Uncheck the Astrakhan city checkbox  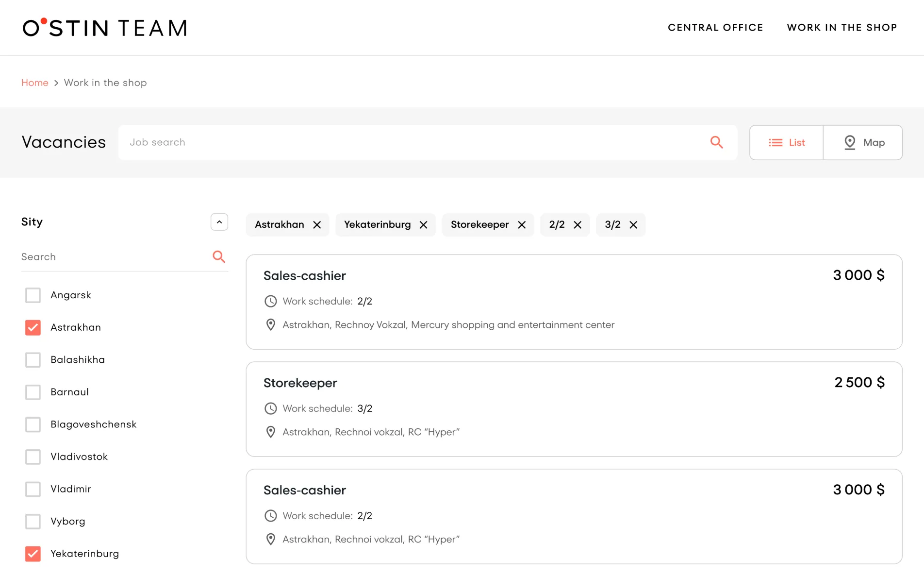(x=33, y=327)
